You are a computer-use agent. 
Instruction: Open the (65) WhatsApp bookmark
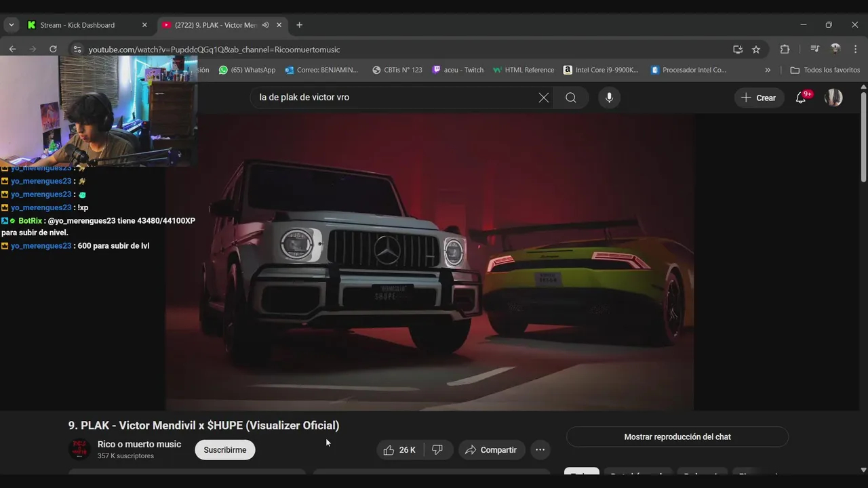(x=247, y=70)
